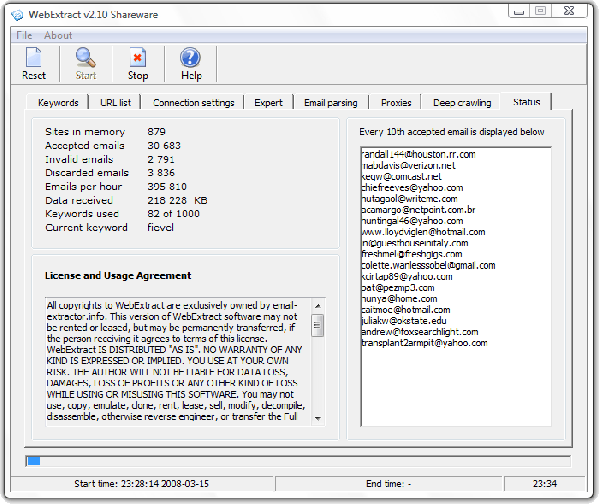Viewport: 600px width, 504px height.
Task: Show the Deep crawling tab
Action: (x=461, y=102)
